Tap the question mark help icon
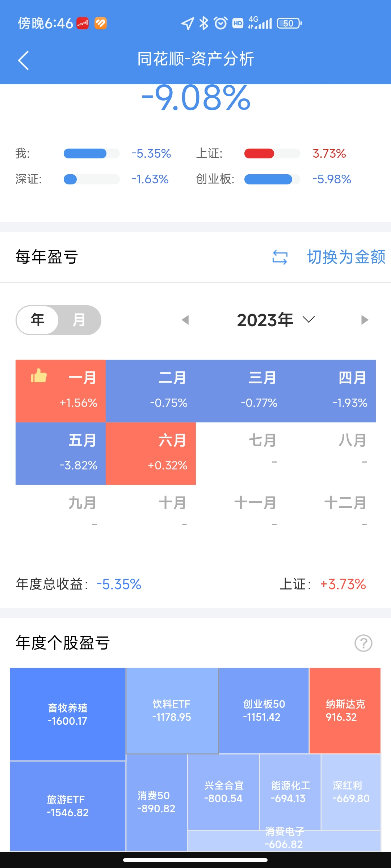Viewport: 391px width, 868px height. pos(363,643)
